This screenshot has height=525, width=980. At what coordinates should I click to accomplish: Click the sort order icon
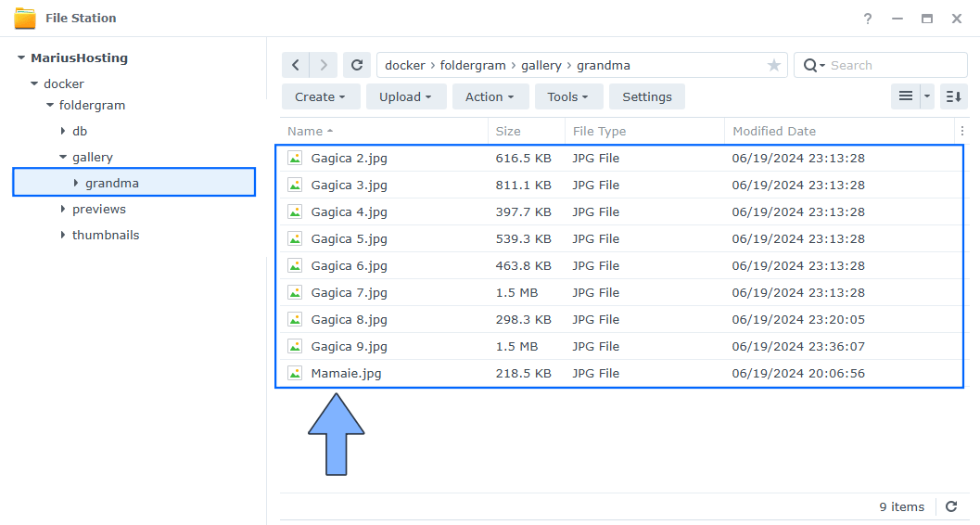[x=954, y=96]
